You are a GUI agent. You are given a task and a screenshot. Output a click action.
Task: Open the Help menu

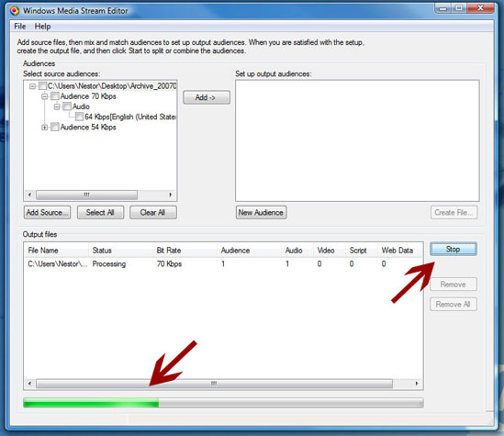42,27
